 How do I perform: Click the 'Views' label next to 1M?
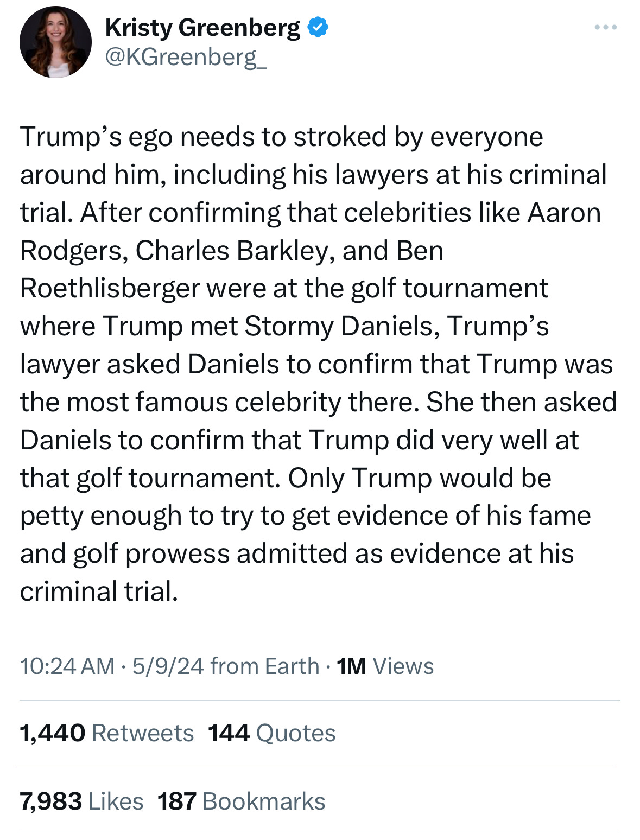[x=403, y=666]
